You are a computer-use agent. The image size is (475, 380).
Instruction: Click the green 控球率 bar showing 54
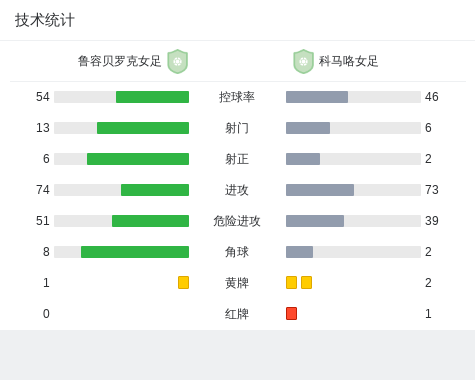click(152, 97)
